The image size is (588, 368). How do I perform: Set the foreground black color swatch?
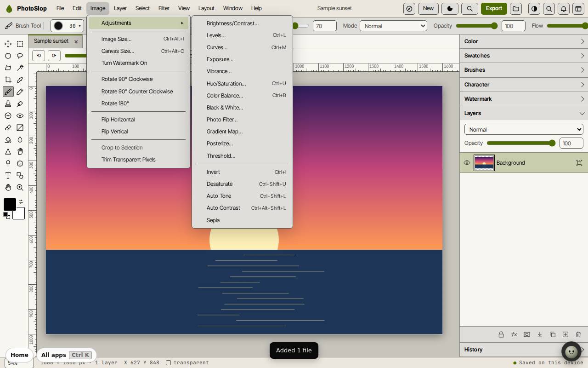point(10,204)
